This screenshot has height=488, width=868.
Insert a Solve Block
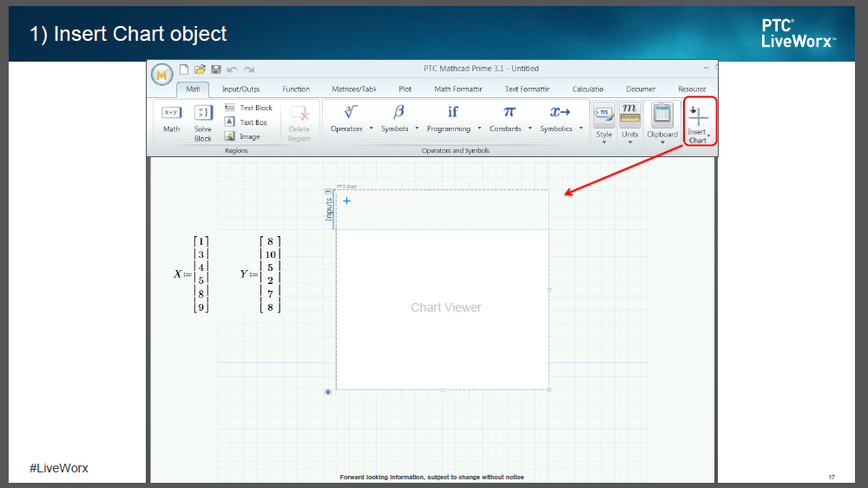(202, 123)
